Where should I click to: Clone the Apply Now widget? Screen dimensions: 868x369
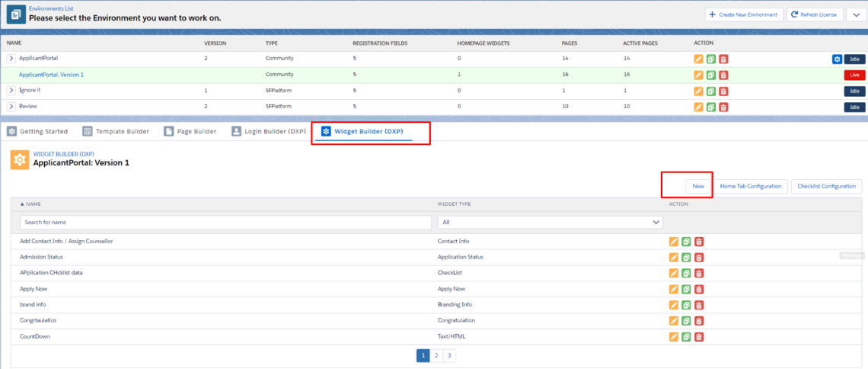[686, 289]
